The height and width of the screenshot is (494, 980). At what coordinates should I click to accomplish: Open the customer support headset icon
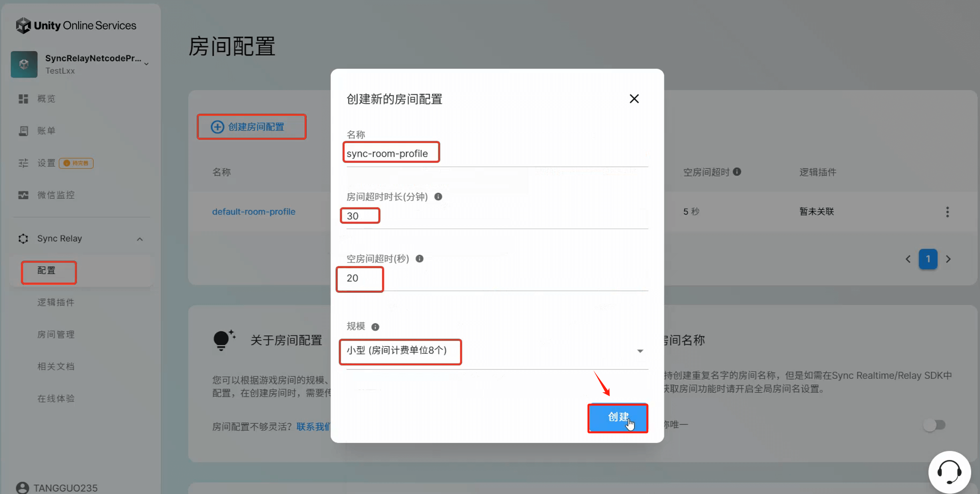949,472
